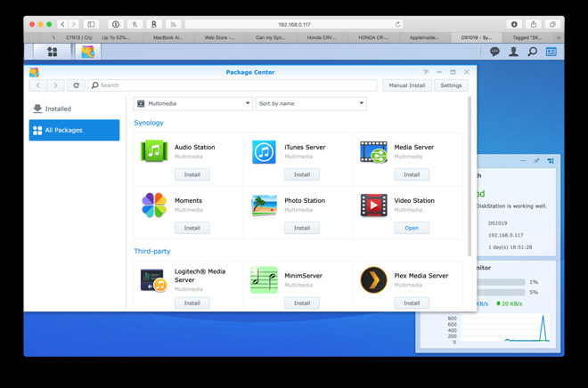This screenshot has height=388, width=588.
Task: Click the Synology section heading
Action: coord(149,123)
